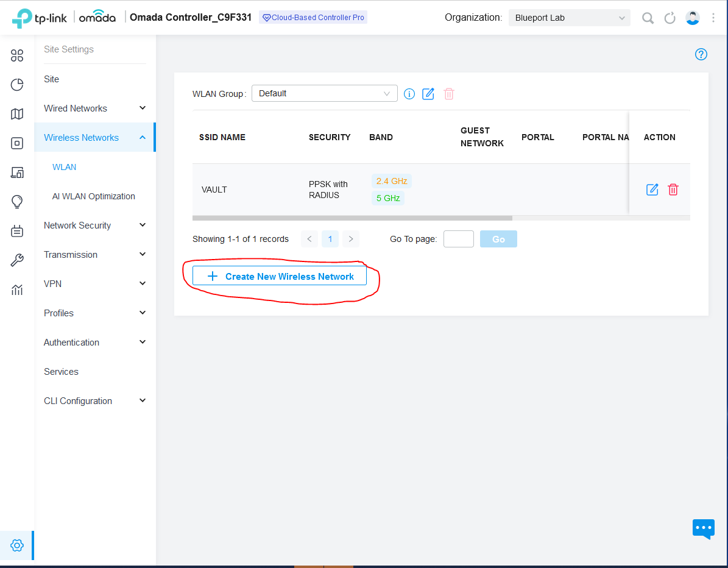
Task: Click the horizontal table scrollbar
Action: click(352, 218)
